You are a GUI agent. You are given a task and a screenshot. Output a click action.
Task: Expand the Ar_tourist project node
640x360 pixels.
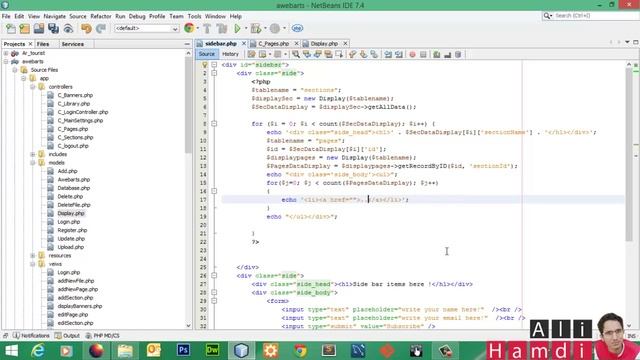pos(6,53)
